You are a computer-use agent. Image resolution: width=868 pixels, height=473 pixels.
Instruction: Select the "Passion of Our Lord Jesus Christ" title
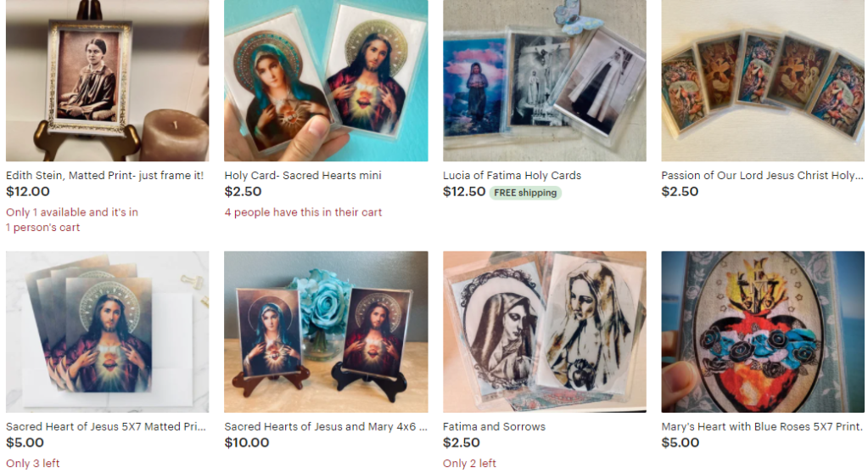click(x=761, y=175)
